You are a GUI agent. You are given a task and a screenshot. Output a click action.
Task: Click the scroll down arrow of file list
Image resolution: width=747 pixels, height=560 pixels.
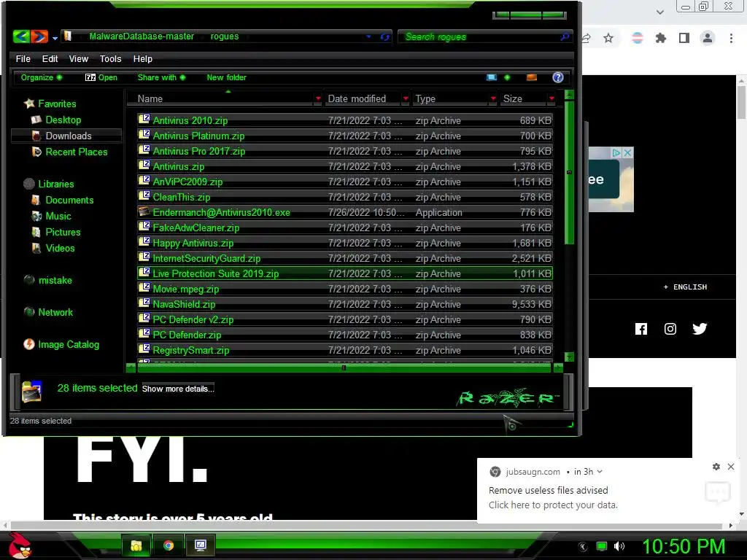569,357
